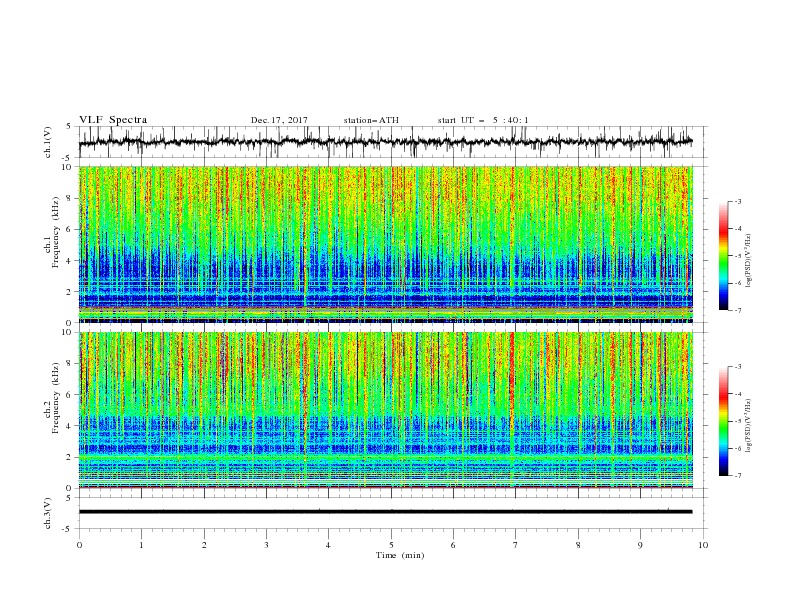
Task: Click the ch.3 flat voltage trace
Action: [x=386, y=512]
